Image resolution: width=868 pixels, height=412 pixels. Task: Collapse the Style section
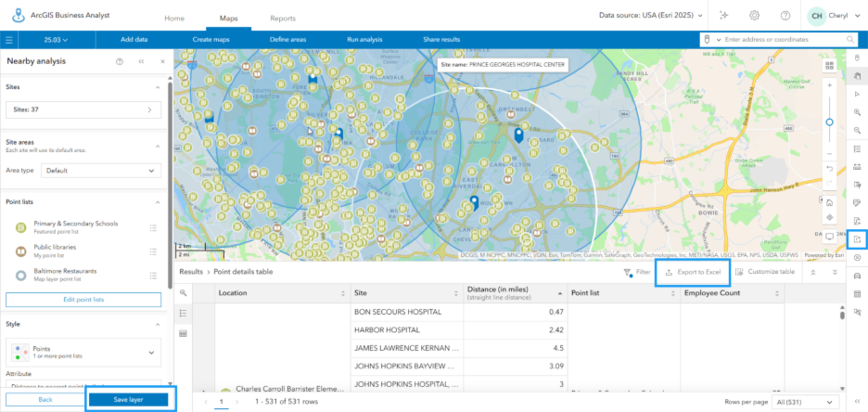pyautogui.click(x=158, y=324)
